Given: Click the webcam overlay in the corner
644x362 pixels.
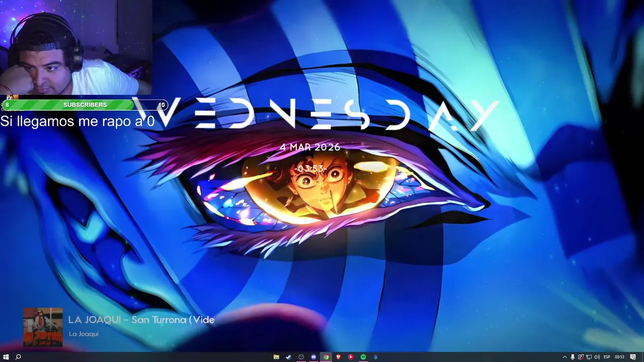Looking at the screenshot, I should tap(76, 48).
